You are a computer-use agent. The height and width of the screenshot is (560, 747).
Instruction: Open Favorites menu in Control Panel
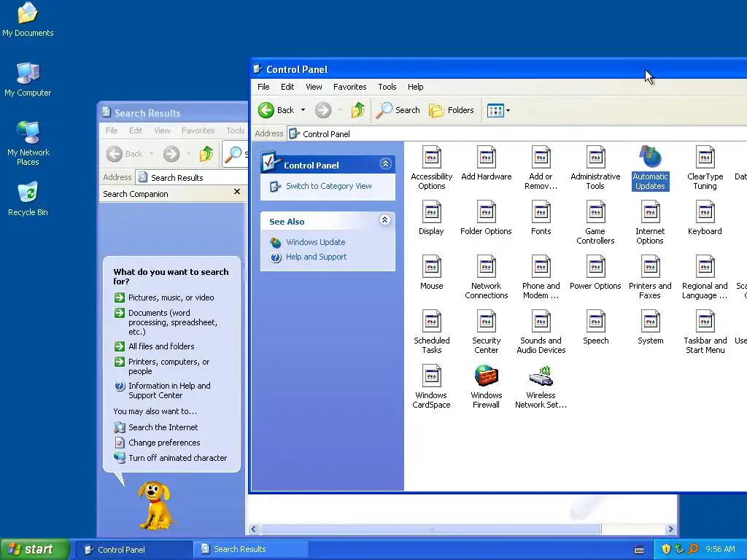coord(349,87)
